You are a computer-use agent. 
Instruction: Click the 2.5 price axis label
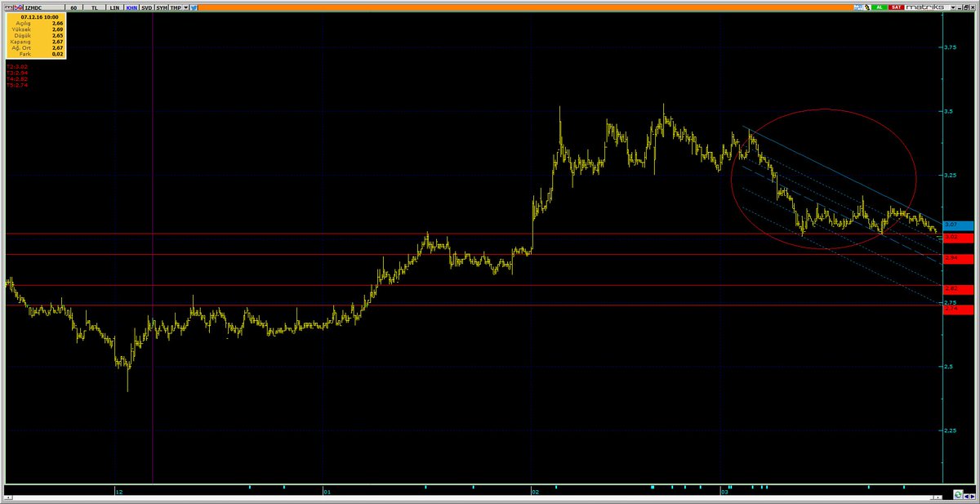951,366
